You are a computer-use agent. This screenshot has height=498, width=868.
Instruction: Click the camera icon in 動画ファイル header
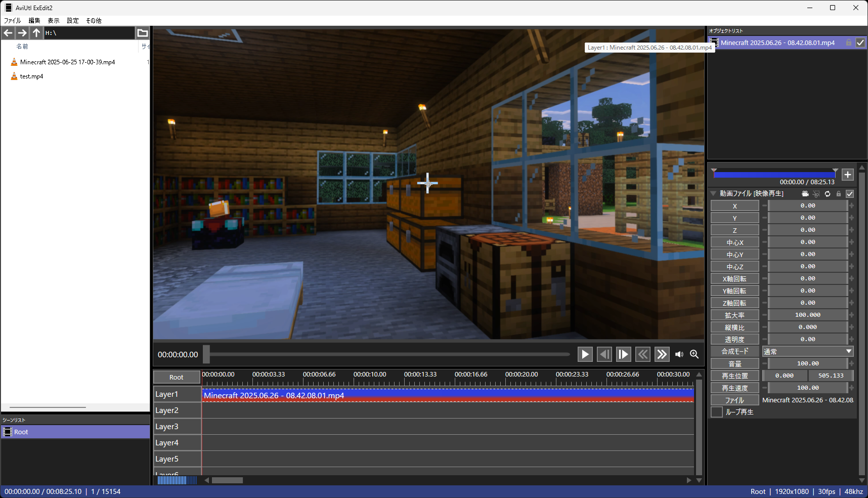pyautogui.click(x=805, y=194)
